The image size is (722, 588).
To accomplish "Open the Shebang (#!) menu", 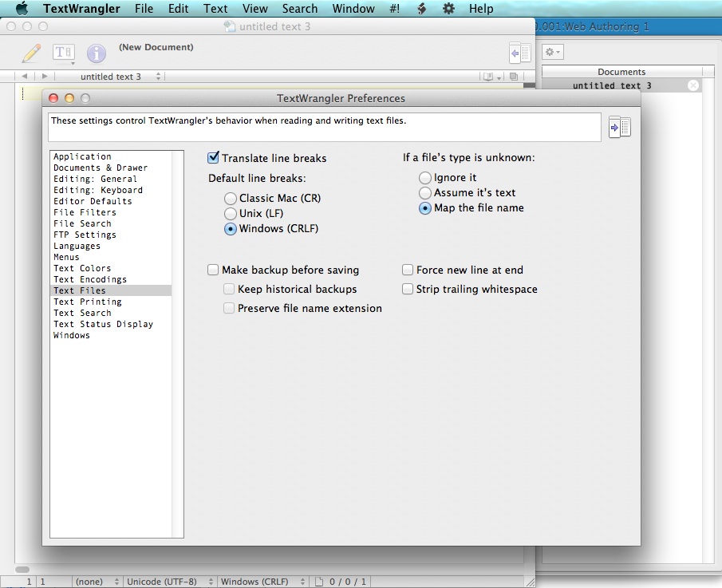I will click(395, 8).
